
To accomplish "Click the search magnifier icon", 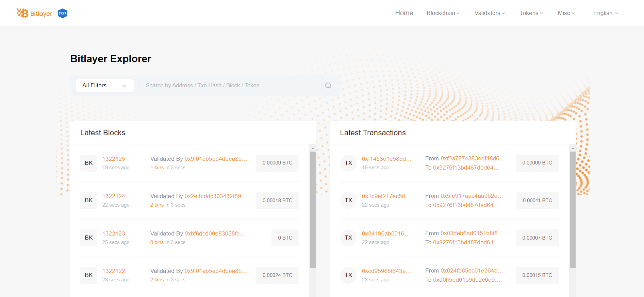I will click(x=328, y=86).
